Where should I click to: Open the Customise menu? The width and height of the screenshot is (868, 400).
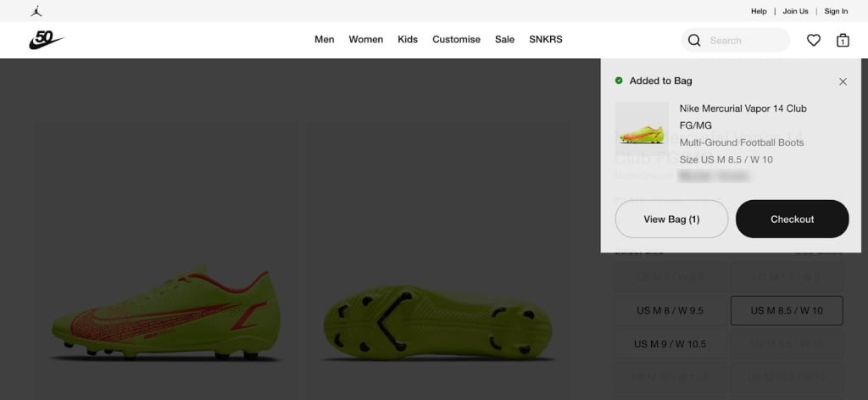coord(456,39)
